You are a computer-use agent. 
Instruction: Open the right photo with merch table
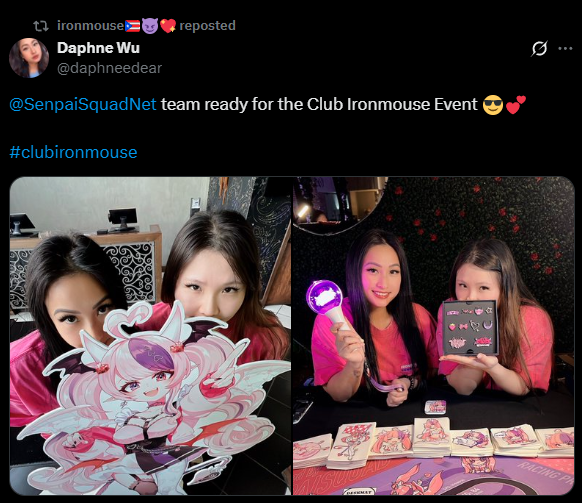[434, 336]
